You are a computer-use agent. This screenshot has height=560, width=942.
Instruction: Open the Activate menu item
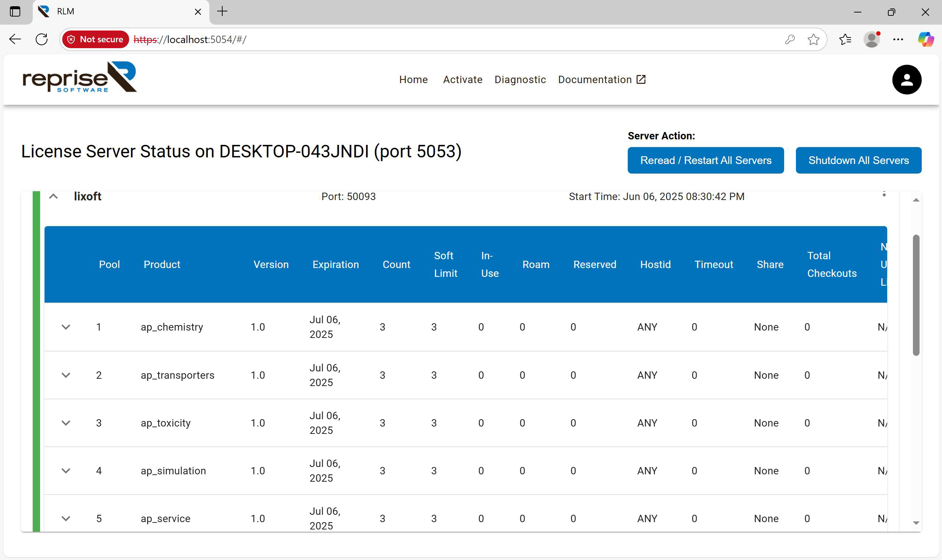463,80
